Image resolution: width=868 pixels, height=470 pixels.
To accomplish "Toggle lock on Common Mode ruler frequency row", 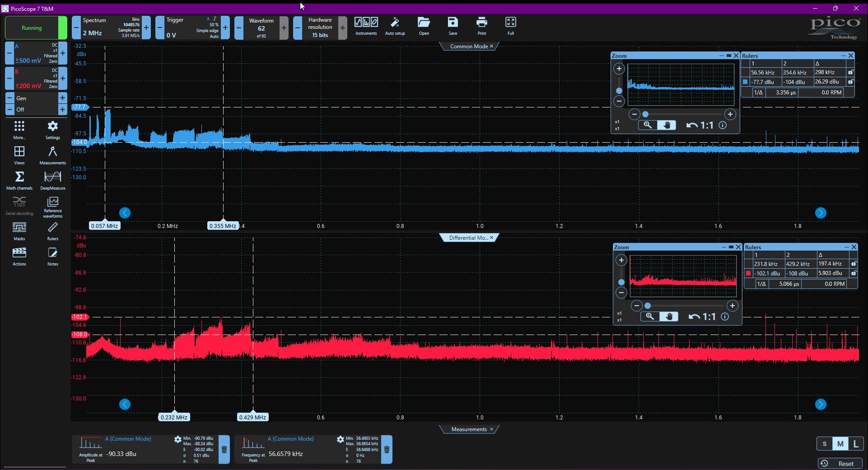I will (851, 72).
